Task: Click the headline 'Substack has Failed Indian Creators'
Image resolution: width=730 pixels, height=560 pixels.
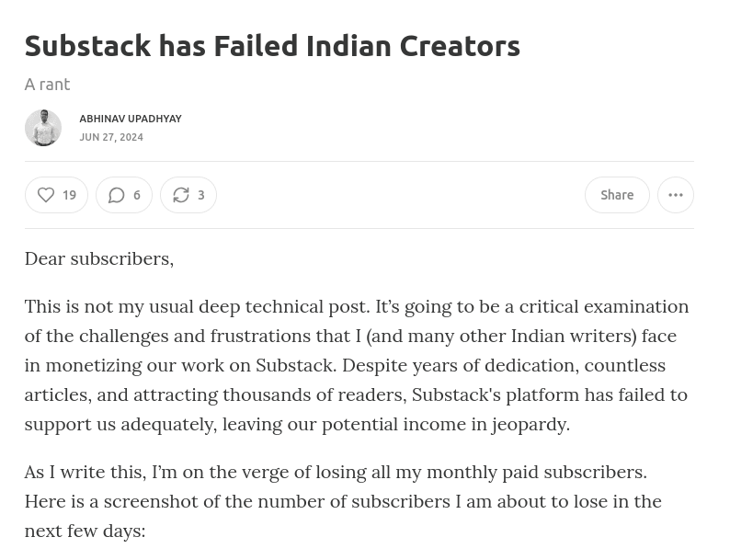Action: [x=272, y=45]
